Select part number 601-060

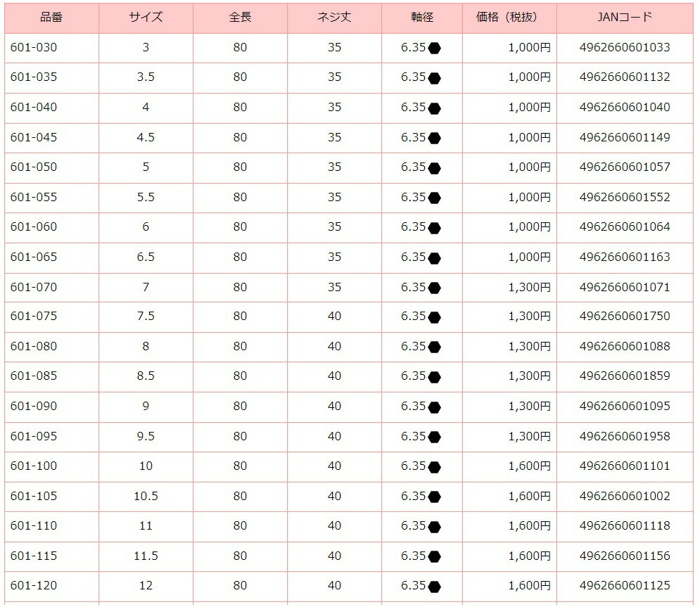pos(34,226)
